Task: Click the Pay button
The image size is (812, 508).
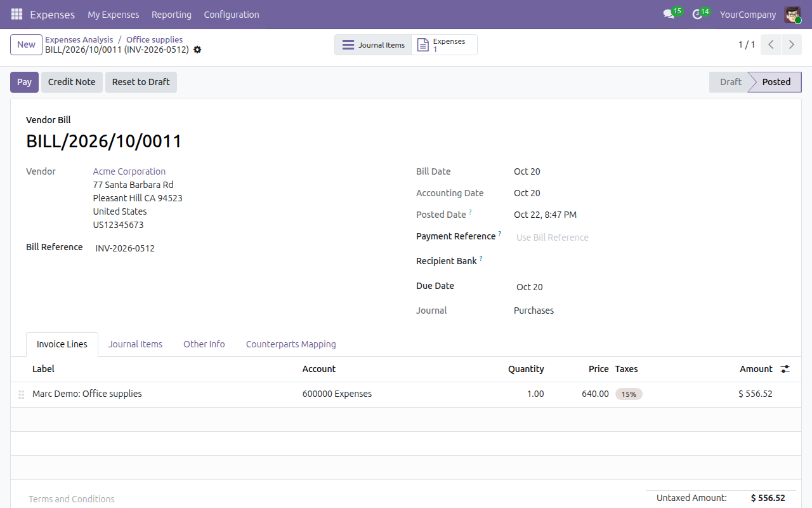Action: pyautogui.click(x=24, y=82)
